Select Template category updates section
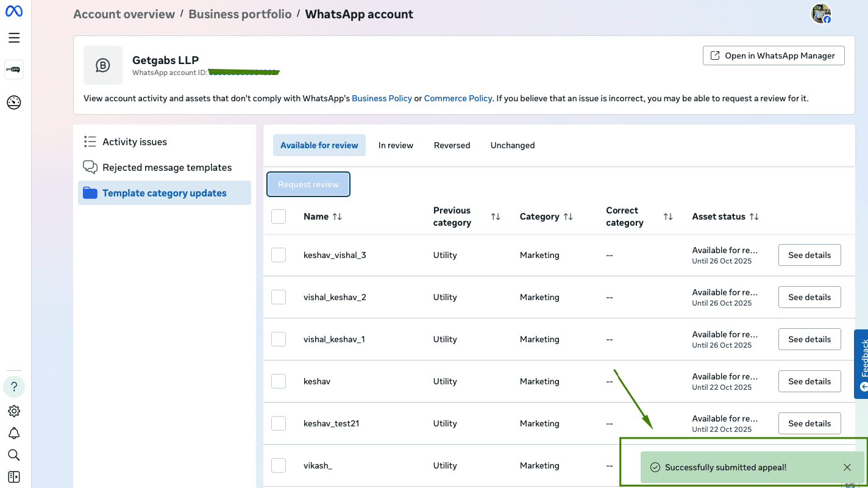Image resolution: width=868 pixels, height=488 pixels. [x=165, y=193]
